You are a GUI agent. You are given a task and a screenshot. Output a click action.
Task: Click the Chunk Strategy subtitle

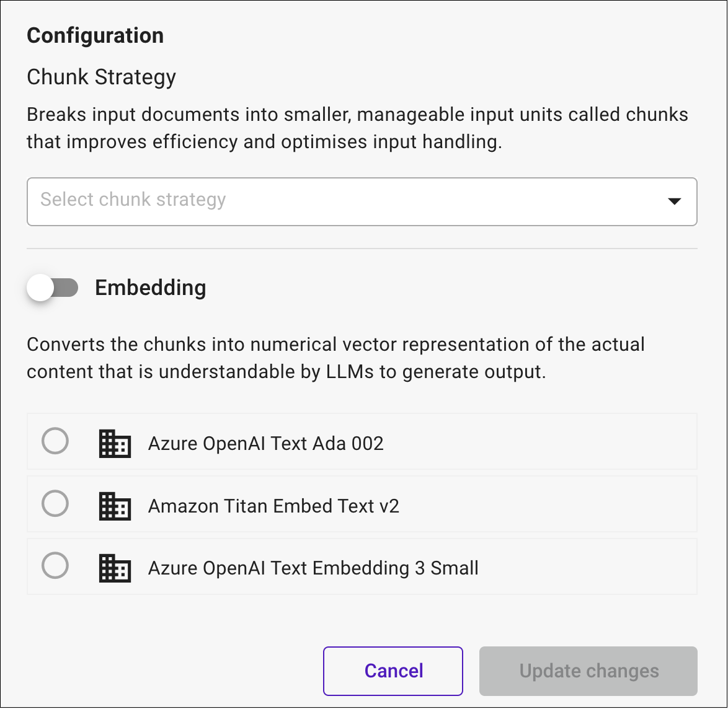101,77
